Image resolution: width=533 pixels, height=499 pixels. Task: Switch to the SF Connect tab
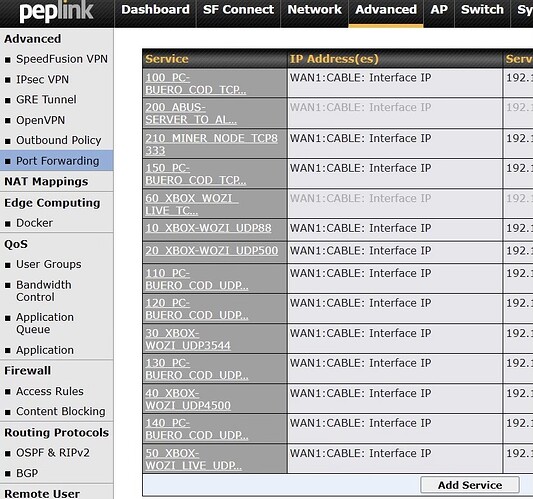click(x=238, y=10)
